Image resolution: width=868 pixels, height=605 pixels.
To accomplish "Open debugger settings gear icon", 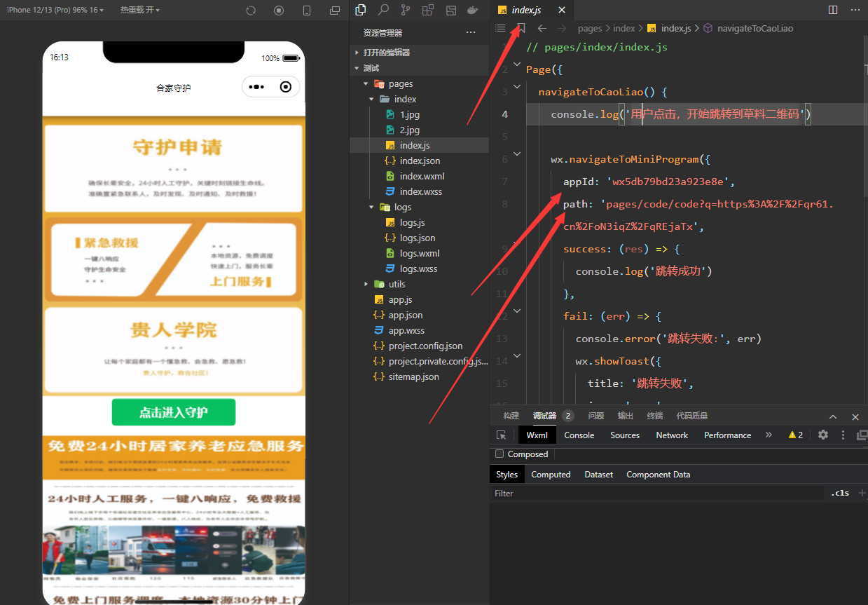I will click(823, 435).
